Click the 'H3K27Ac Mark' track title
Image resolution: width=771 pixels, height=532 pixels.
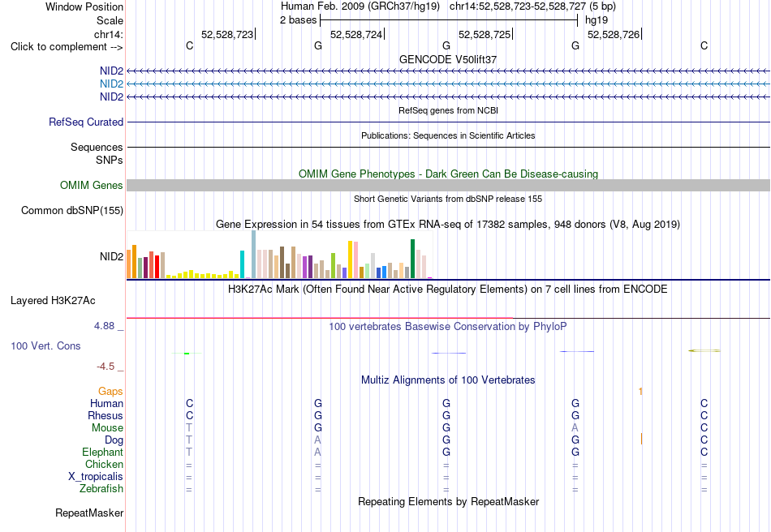click(448, 290)
